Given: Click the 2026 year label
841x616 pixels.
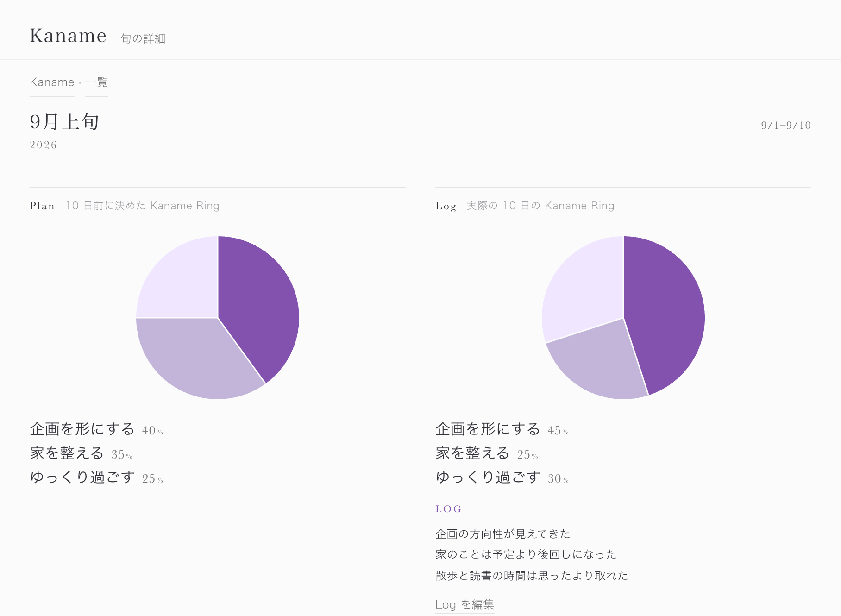Looking at the screenshot, I should [44, 145].
